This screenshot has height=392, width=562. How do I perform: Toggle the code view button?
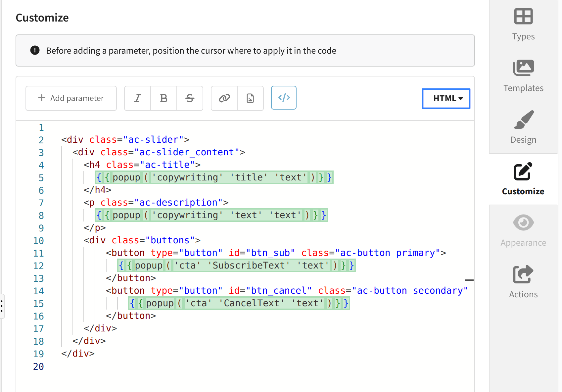284,98
